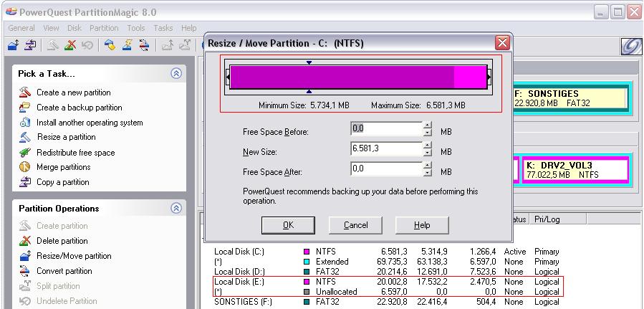Click Cancel in the Resize dialog
644x309 pixels.
click(356, 225)
